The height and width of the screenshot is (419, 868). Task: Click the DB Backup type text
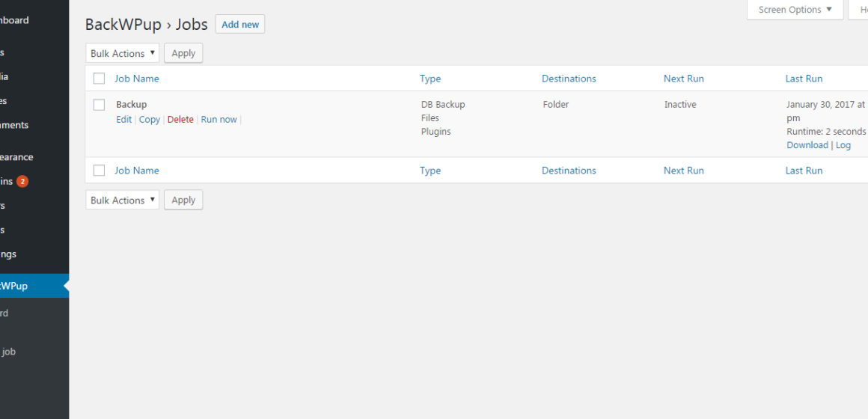443,105
